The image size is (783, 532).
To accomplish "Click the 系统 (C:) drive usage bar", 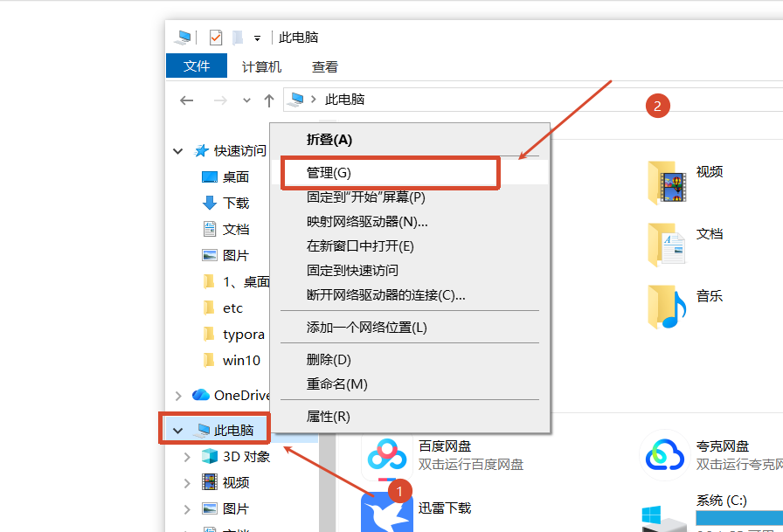I will tap(739, 518).
